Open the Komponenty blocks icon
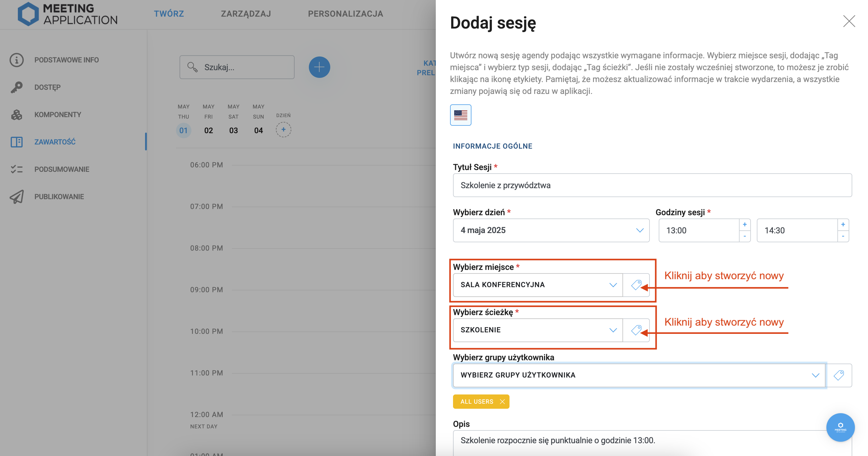Image resolution: width=868 pixels, height=456 pixels. pyautogui.click(x=17, y=114)
